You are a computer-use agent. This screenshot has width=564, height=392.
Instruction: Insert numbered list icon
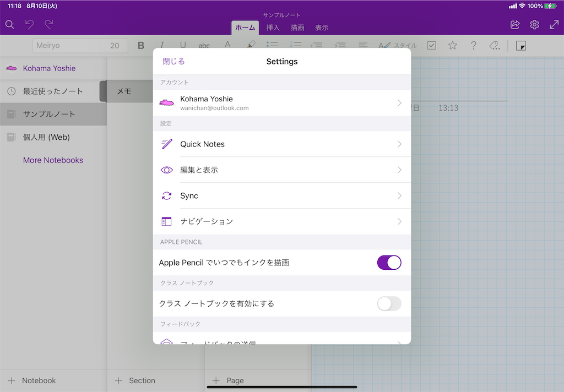pos(296,44)
